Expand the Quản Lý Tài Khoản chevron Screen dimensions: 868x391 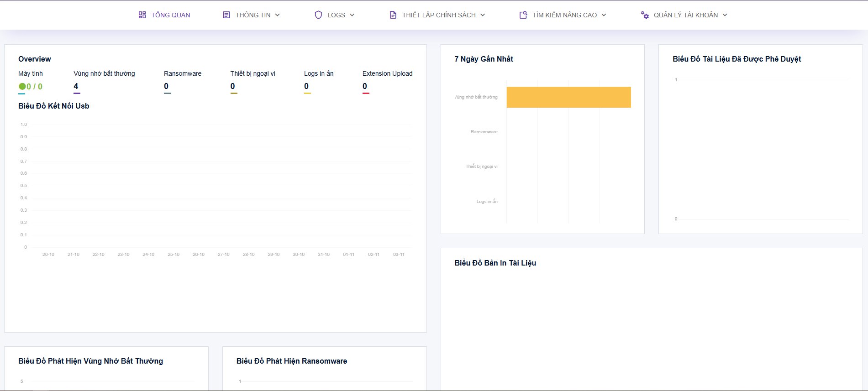tap(725, 15)
